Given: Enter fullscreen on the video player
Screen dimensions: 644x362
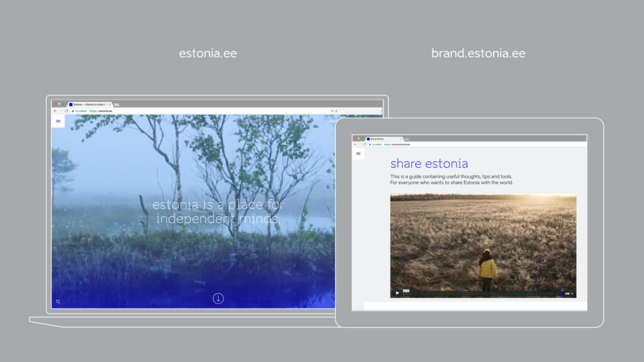Looking at the screenshot, I should 572,293.
